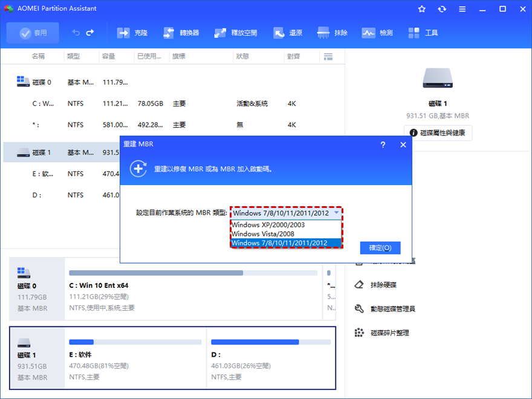The width and height of the screenshot is (532, 399).
Task: Open Disk Defrag (磁碟碎片整理)
Action: pos(389,333)
